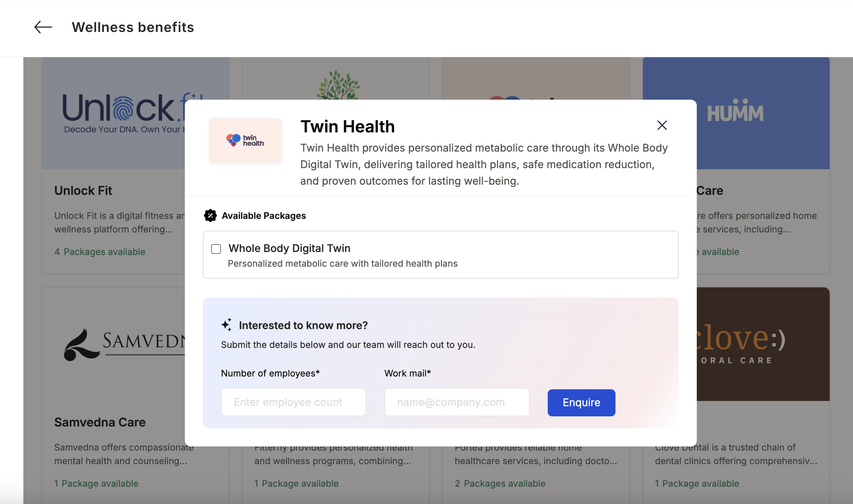Open the Samvedna Care card title
This screenshot has height=504, width=853.
(x=100, y=422)
